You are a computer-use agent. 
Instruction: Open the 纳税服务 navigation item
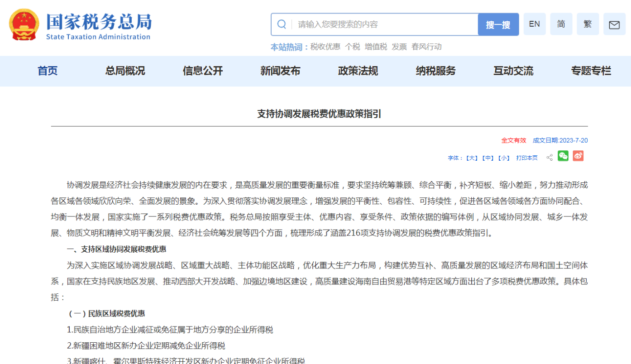click(x=436, y=71)
